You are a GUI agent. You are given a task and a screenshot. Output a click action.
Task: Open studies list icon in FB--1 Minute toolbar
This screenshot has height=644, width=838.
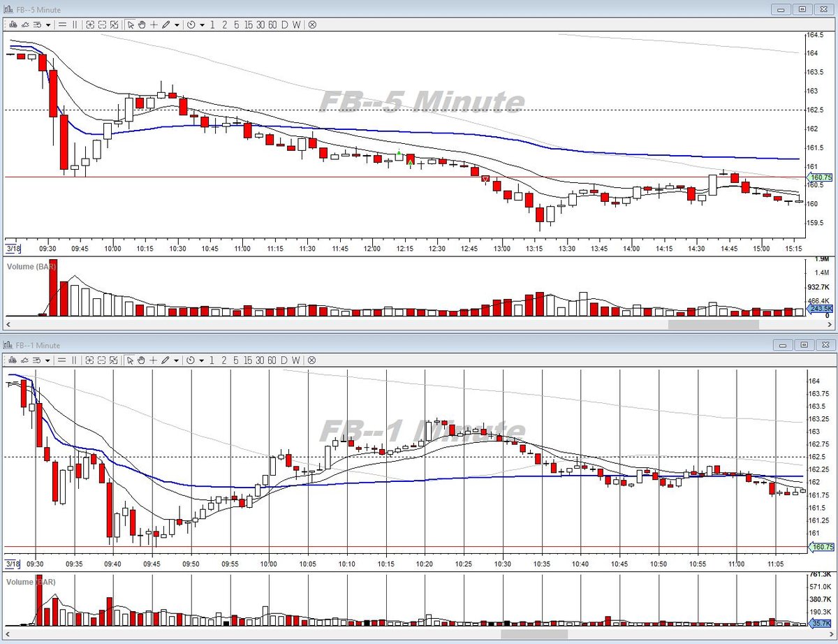(37, 360)
